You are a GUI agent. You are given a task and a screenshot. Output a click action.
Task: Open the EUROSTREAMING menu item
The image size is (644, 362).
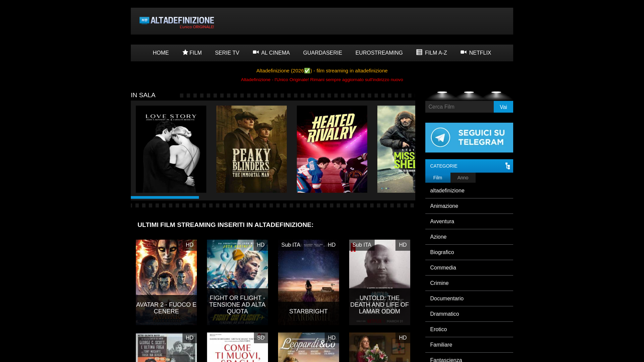379,53
